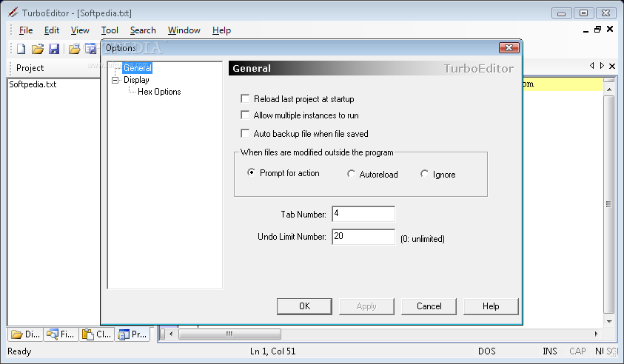Minimize the inner document window
Image resolution: width=624 pixels, height=364 pixels.
tap(586, 30)
